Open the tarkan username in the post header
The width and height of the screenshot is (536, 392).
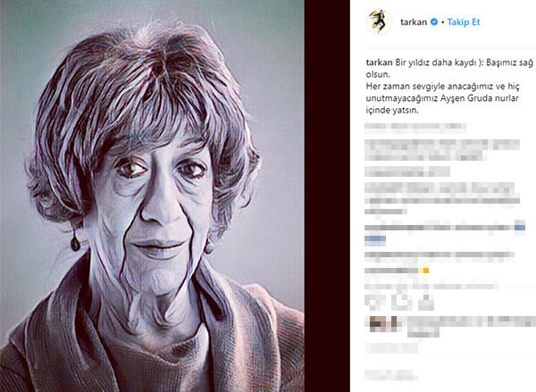click(x=414, y=22)
